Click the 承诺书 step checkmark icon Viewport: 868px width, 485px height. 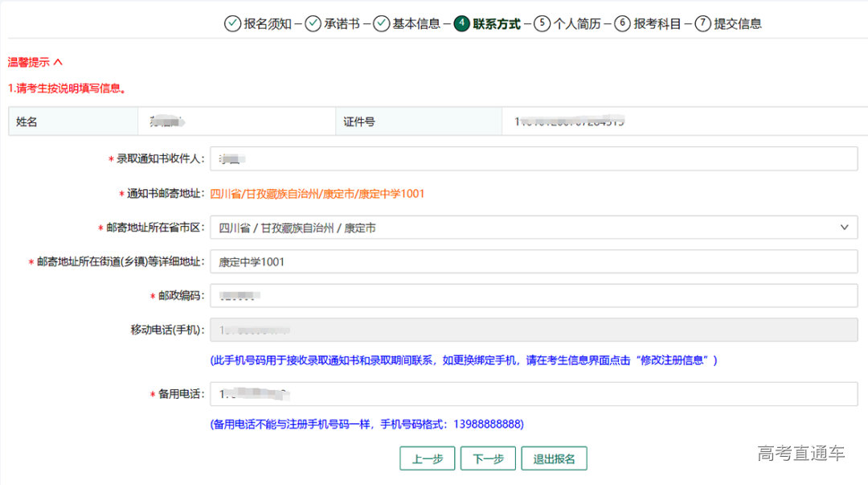tap(313, 23)
